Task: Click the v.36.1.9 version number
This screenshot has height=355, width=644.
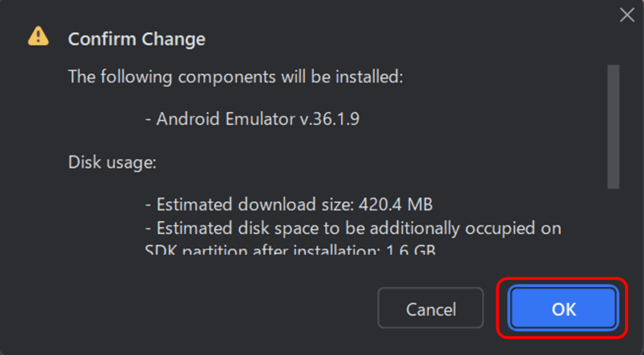Action: click(x=330, y=119)
